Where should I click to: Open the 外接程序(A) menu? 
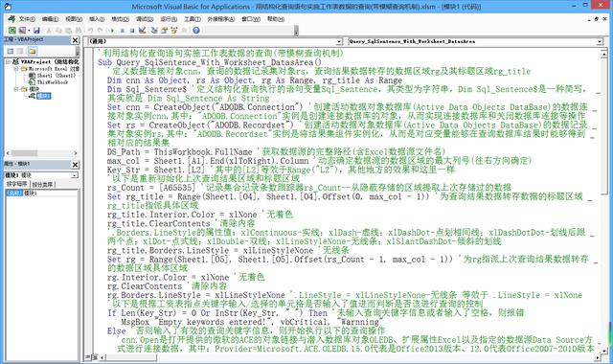(221, 19)
